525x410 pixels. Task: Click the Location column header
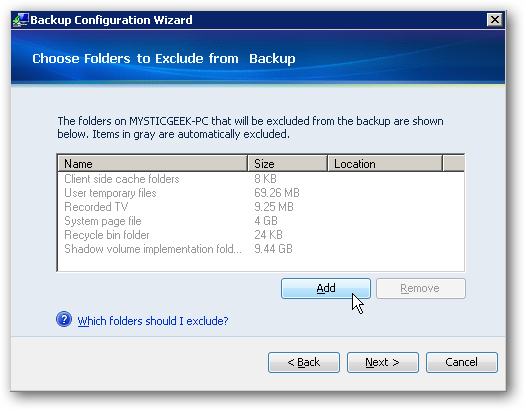(385, 164)
